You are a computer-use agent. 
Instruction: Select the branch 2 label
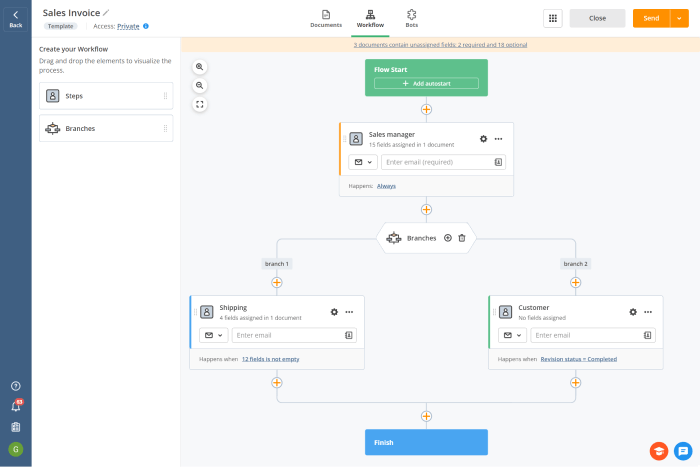[575, 264]
